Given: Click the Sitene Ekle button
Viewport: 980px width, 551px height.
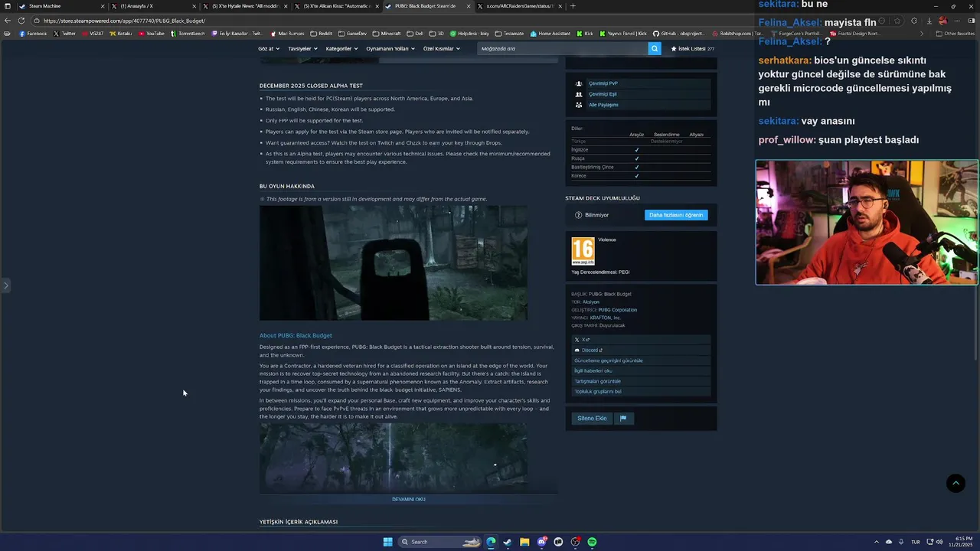Looking at the screenshot, I should pyautogui.click(x=592, y=419).
